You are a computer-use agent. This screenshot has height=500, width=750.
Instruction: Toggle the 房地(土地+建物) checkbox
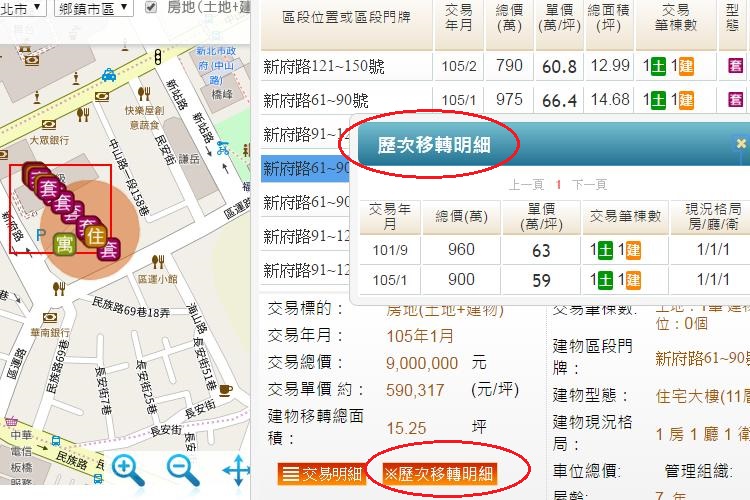point(151,7)
